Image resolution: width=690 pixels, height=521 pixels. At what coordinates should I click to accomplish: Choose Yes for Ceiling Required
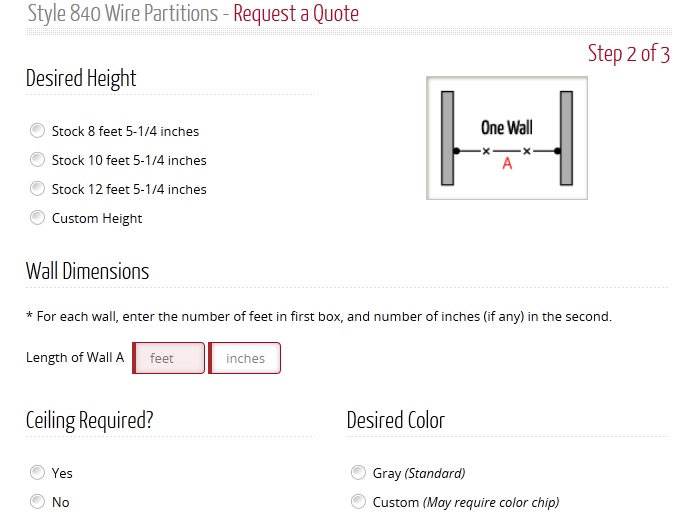37,473
